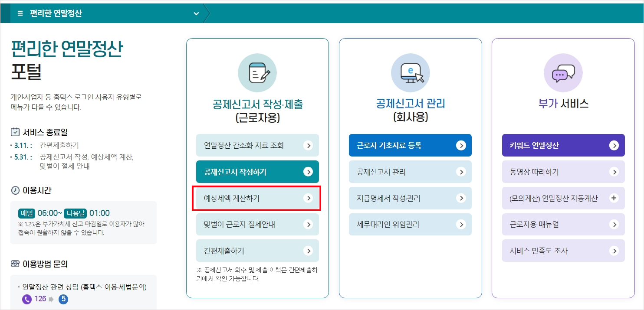Click arrow icon on 연말정산 간소화 자료 조회

[x=308, y=146]
